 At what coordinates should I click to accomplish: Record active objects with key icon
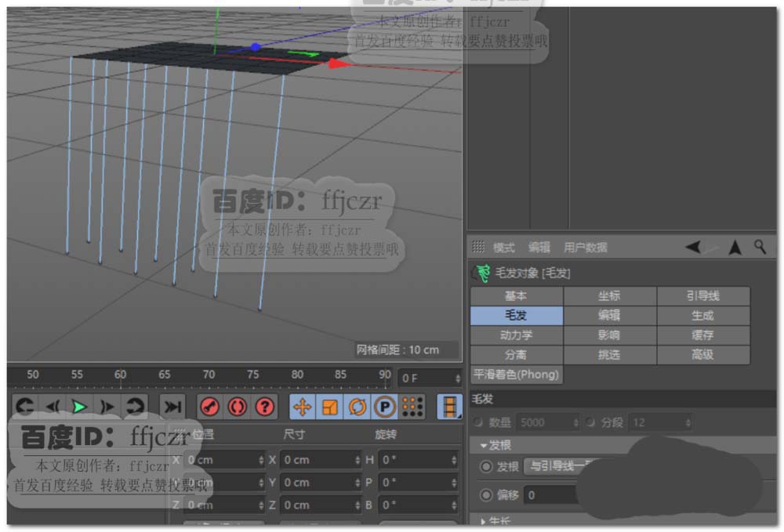pyautogui.click(x=210, y=407)
